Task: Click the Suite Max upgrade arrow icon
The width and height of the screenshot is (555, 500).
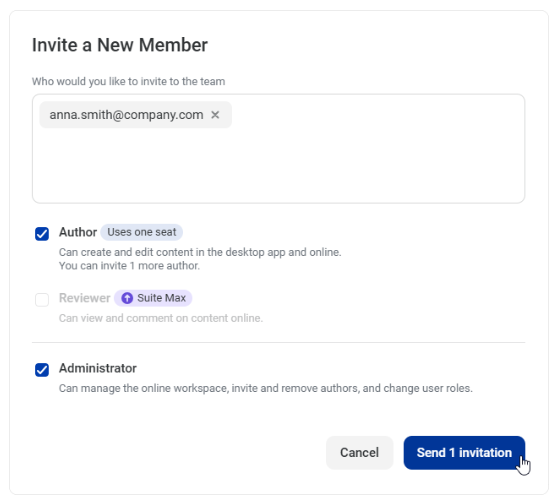Action: 127,298
